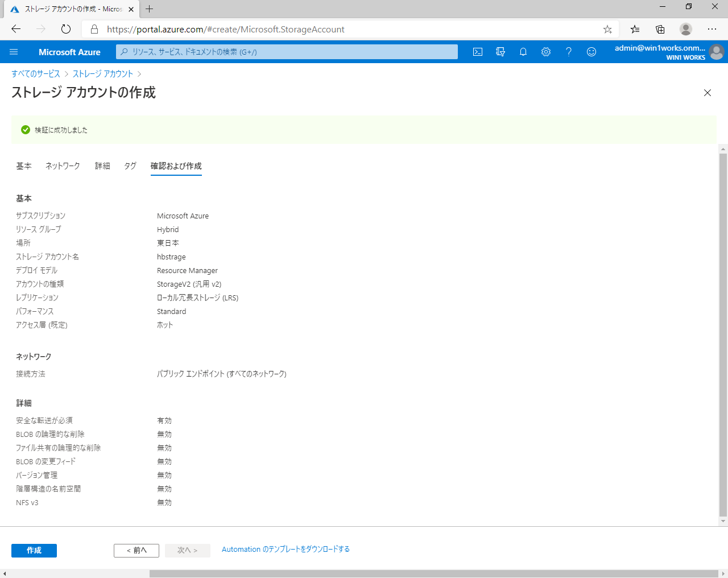This screenshot has width=728, height=578.
Task: Open the browser settings ellipsis menu
Action: point(712,29)
